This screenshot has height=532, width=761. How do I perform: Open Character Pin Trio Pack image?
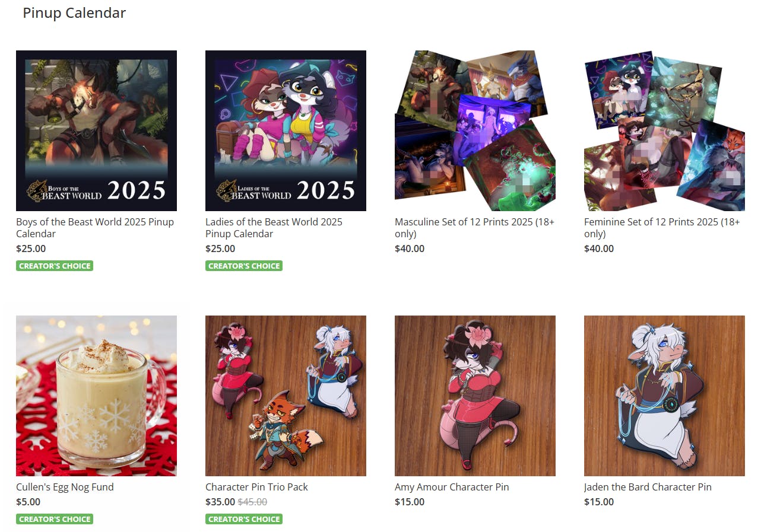(286, 396)
